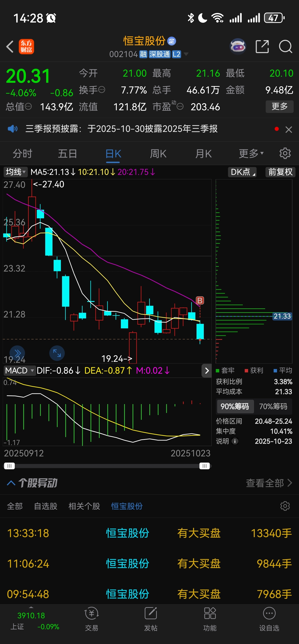The image size is (299, 644).
Task: Tap the L2 level badge
Action: pyautogui.click(x=176, y=54)
